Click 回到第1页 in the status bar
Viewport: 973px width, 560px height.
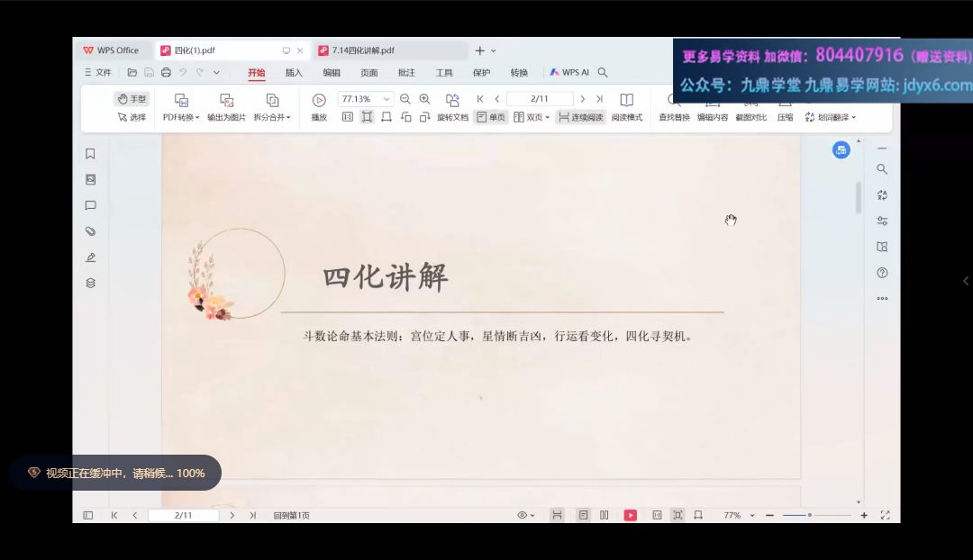click(x=291, y=515)
